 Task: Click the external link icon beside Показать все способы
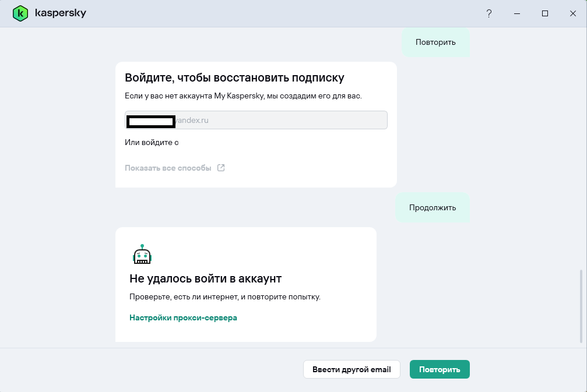pyautogui.click(x=221, y=168)
